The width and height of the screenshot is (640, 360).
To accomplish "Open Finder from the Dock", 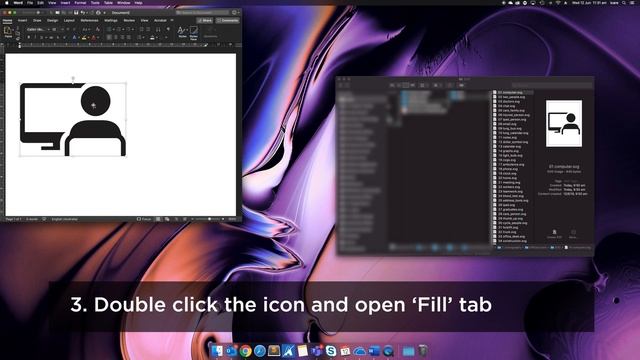I will [217, 351].
